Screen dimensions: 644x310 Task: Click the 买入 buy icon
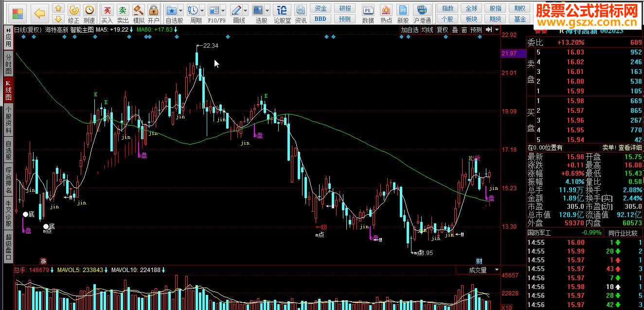(x=107, y=14)
